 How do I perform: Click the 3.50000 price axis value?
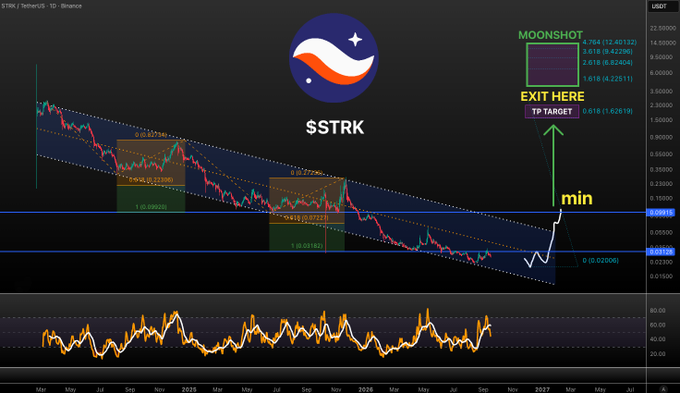pos(661,92)
